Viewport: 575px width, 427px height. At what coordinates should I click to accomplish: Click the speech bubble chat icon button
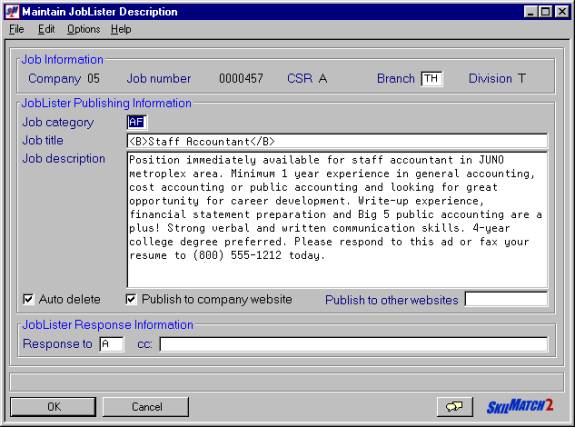point(455,406)
